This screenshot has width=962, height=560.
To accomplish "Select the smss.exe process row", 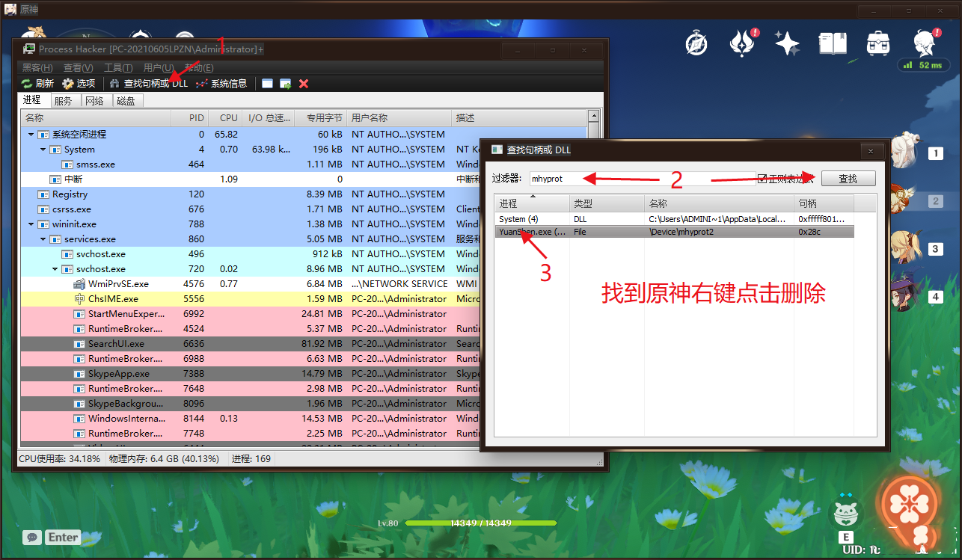I will (304, 164).
